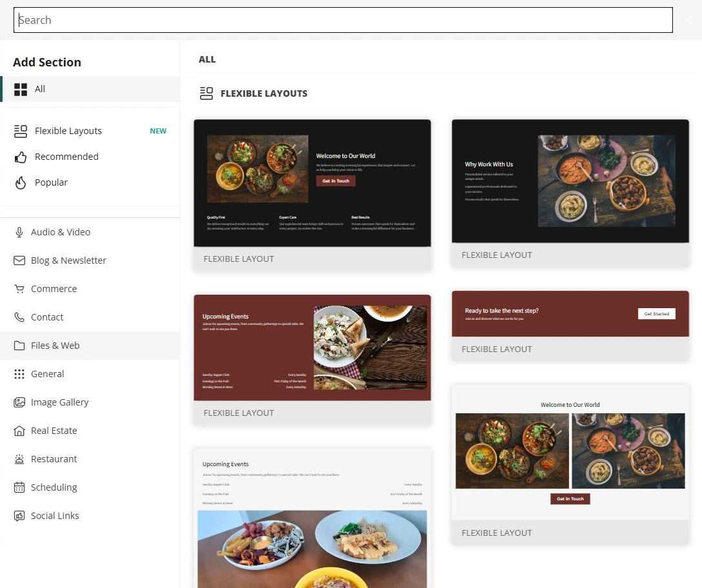Select the Restaurant category
The width and height of the screenshot is (702, 588).
click(x=90, y=459)
